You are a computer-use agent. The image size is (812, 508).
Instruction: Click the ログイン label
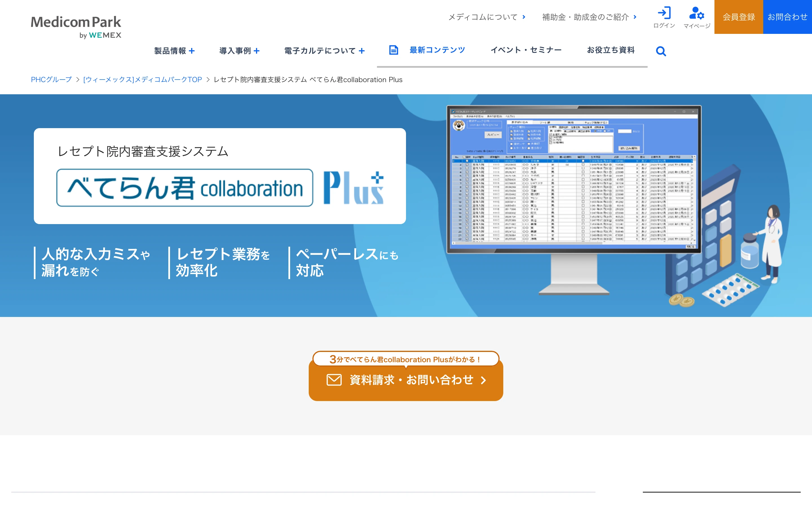[x=664, y=25]
